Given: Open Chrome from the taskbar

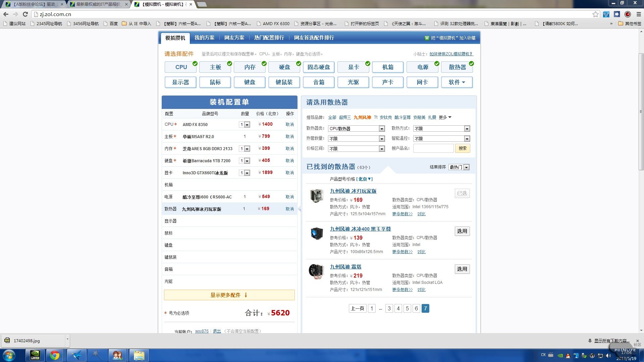Looking at the screenshot, I should (x=55, y=355).
